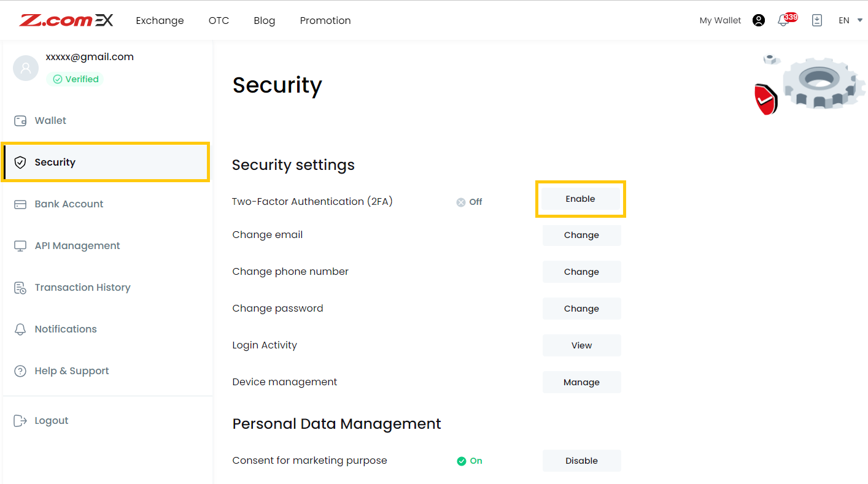Disable consent for marketing purpose
This screenshot has height=484, width=868.
pyautogui.click(x=581, y=461)
